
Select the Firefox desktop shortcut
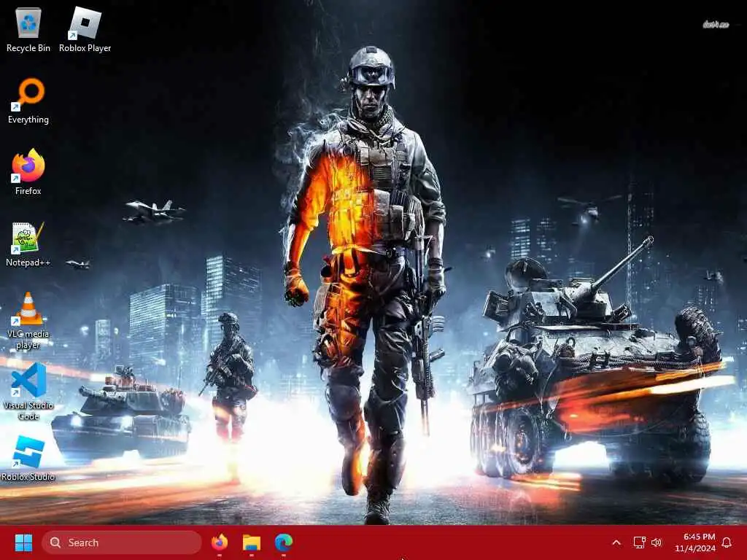coord(28,172)
